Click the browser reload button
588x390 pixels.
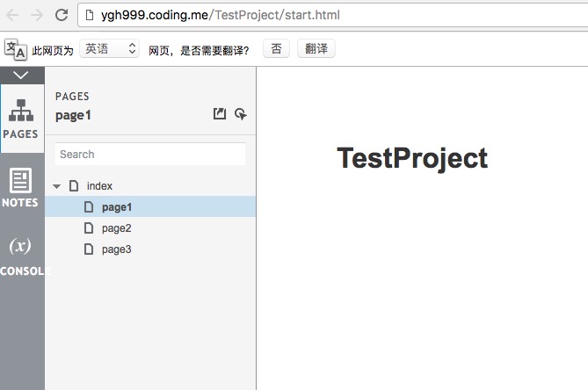pos(62,15)
